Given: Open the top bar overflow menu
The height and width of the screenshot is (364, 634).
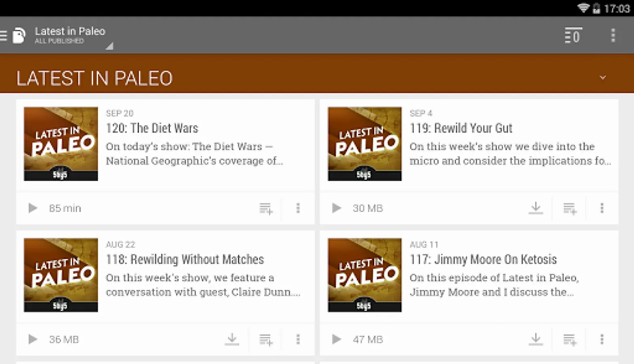Looking at the screenshot, I should coord(613,36).
